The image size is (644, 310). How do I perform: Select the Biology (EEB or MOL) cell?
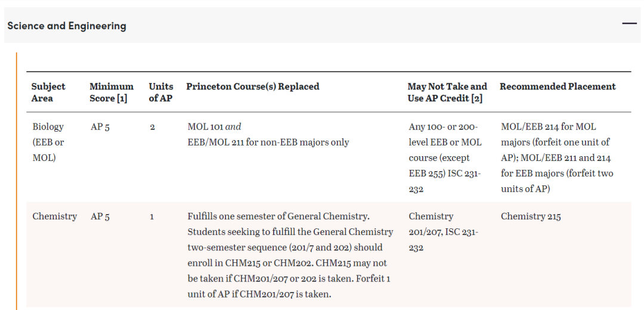48,142
